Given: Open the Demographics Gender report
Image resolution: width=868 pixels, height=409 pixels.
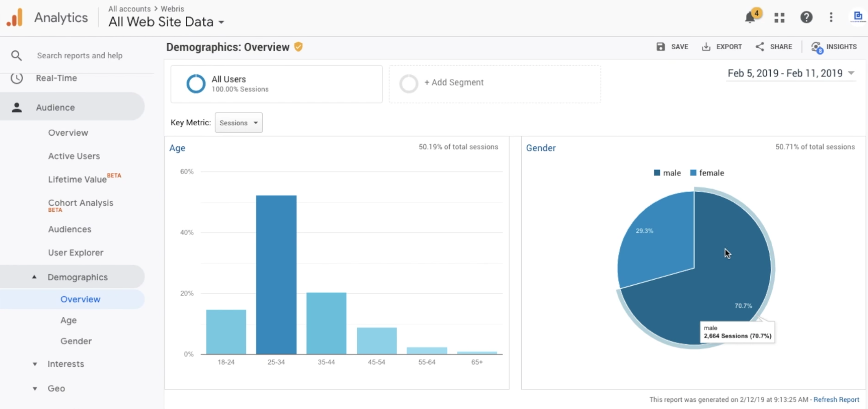Looking at the screenshot, I should (x=76, y=341).
